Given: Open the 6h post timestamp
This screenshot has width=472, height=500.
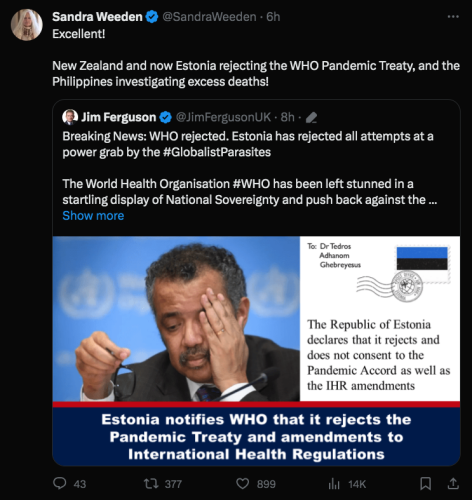Looking at the screenshot, I should click(x=273, y=17).
